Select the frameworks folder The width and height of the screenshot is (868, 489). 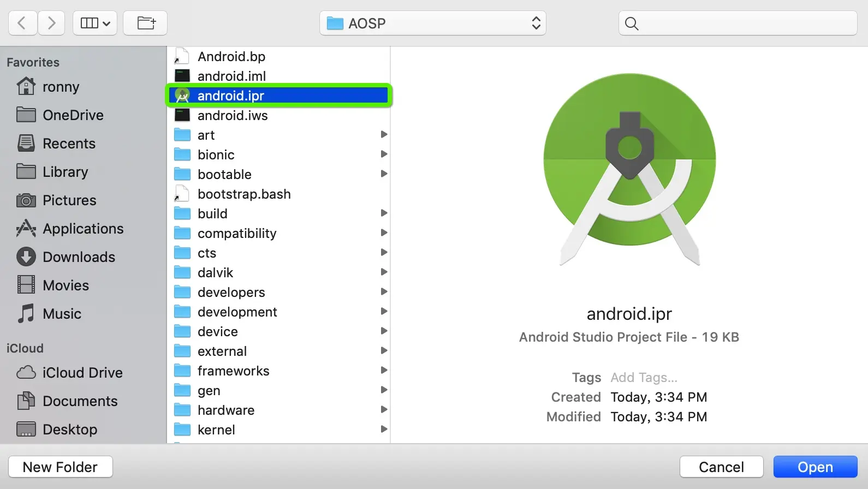pos(278,371)
